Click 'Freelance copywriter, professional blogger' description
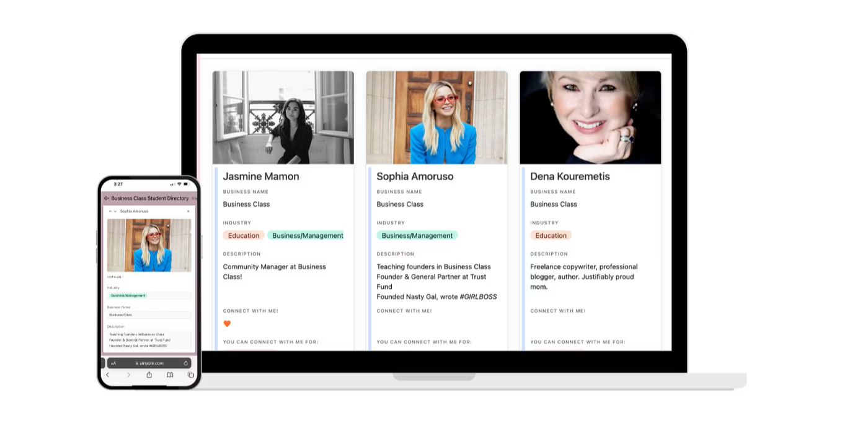The image size is (868, 423). [584, 277]
